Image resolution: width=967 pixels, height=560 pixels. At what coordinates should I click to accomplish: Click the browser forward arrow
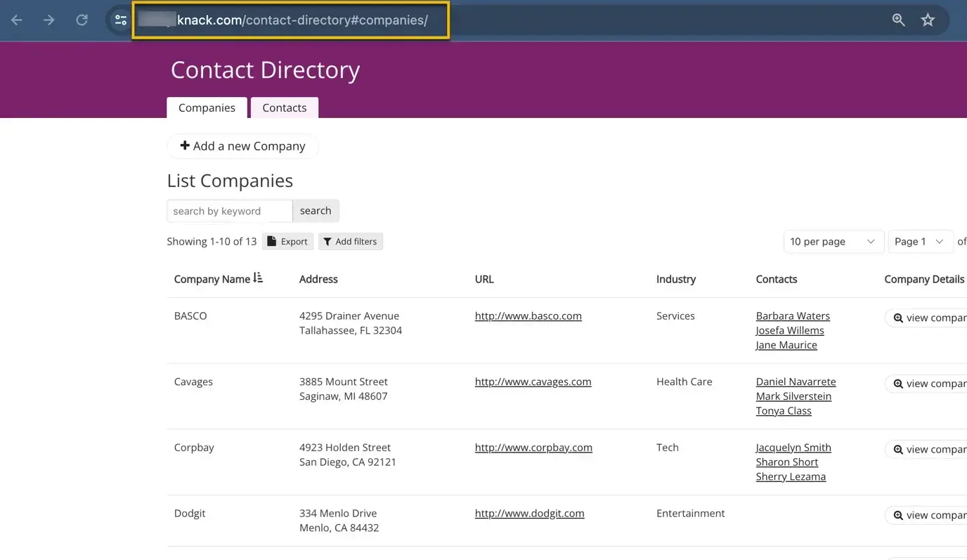pyautogui.click(x=49, y=20)
